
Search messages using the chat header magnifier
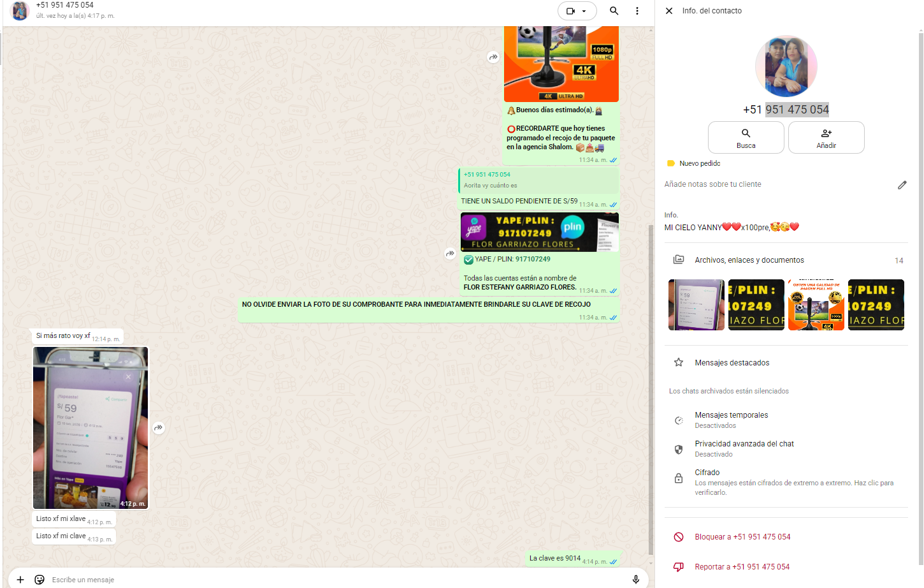(x=614, y=11)
